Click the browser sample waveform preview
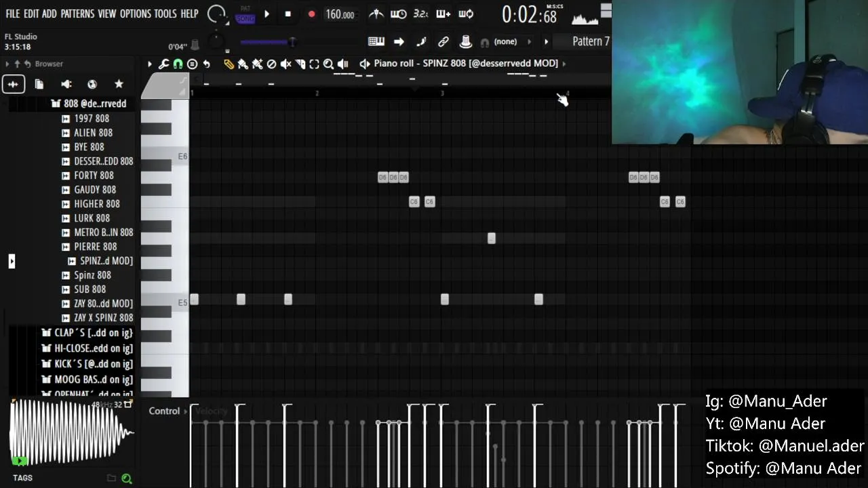The height and width of the screenshot is (488, 868). point(71,432)
